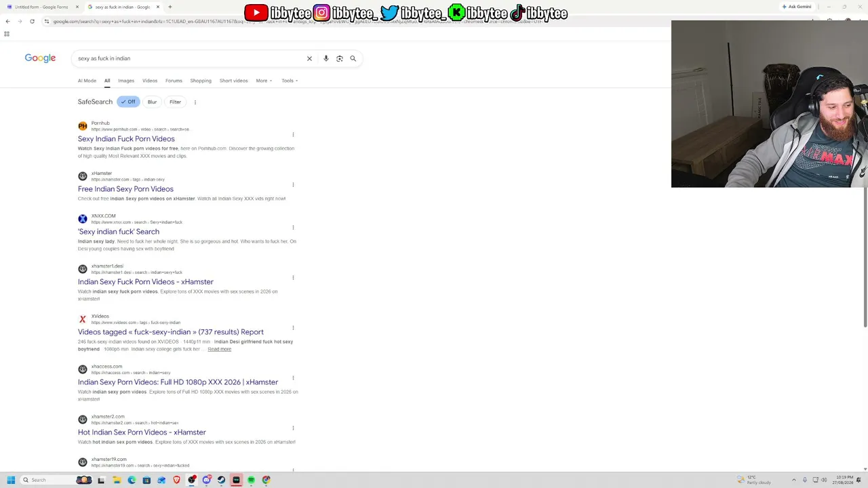Open Steam from the taskbar
Image resolution: width=868 pixels, height=488 pixels.
[x=221, y=480]
